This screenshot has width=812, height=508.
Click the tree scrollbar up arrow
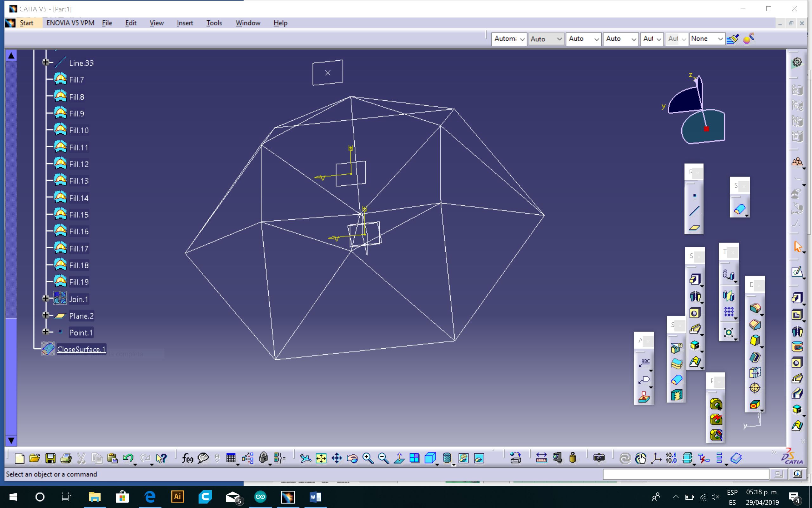tap(11, 56)
